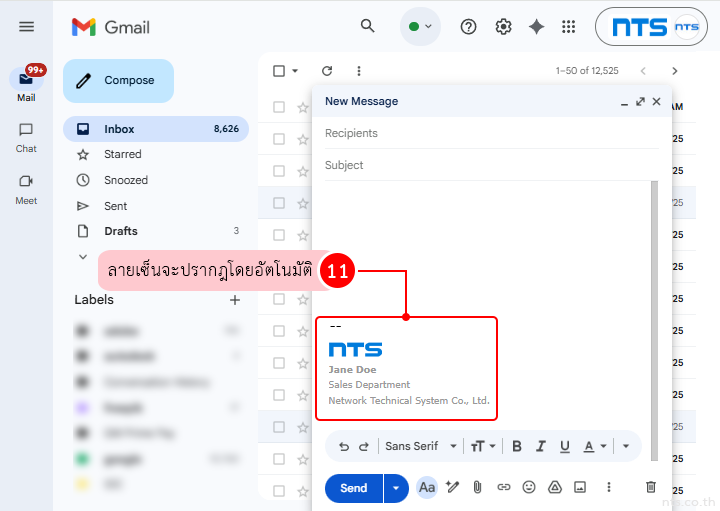Image resolution: width=720 pixels, height=511 pixels.
Task: Click the Sales Department signature line
Action: [x=369, y=385]
